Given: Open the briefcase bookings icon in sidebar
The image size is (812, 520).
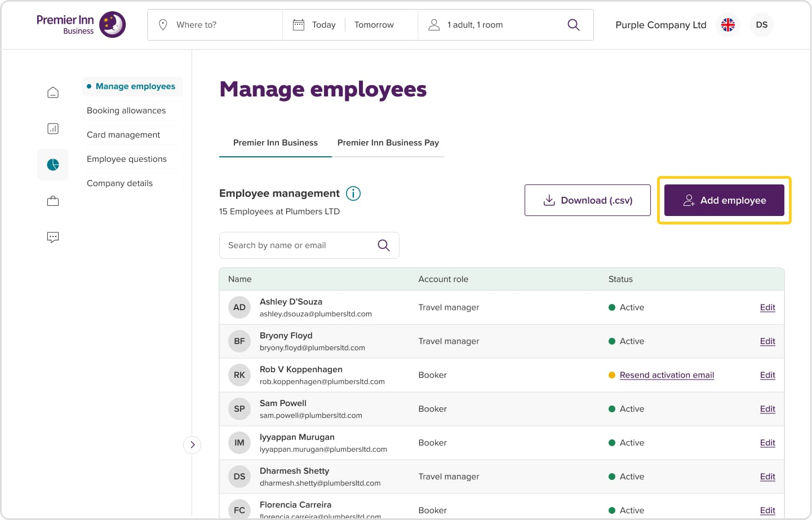Looking at the screenshot, I should pyautogui.click(x=53, y=201).
